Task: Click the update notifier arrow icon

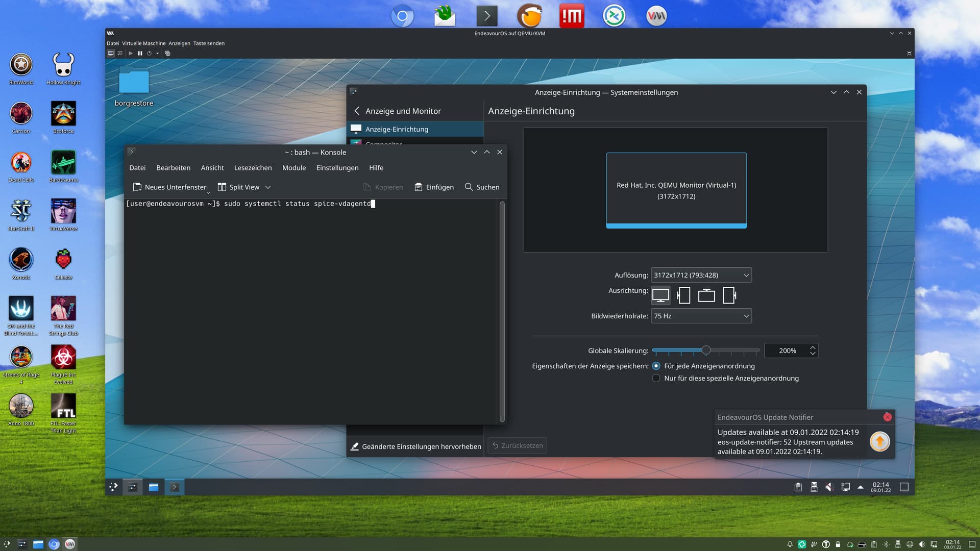Action: click(879, 441)
